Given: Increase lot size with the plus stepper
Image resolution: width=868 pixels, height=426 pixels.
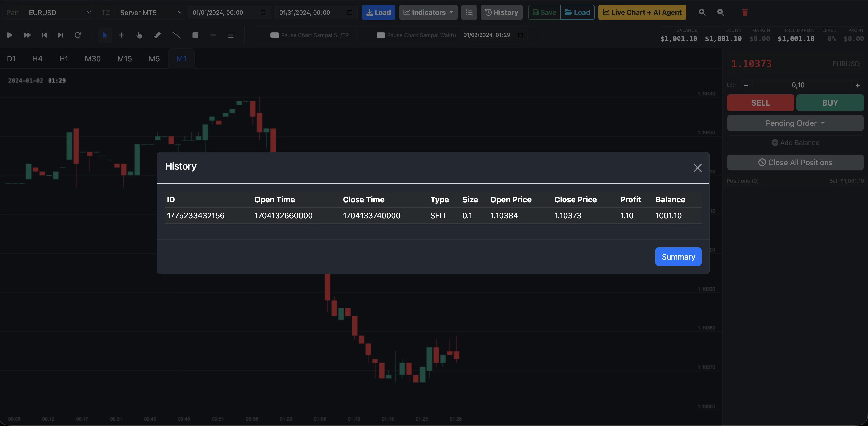Looking at the screenshot, I should pos(857,85).
